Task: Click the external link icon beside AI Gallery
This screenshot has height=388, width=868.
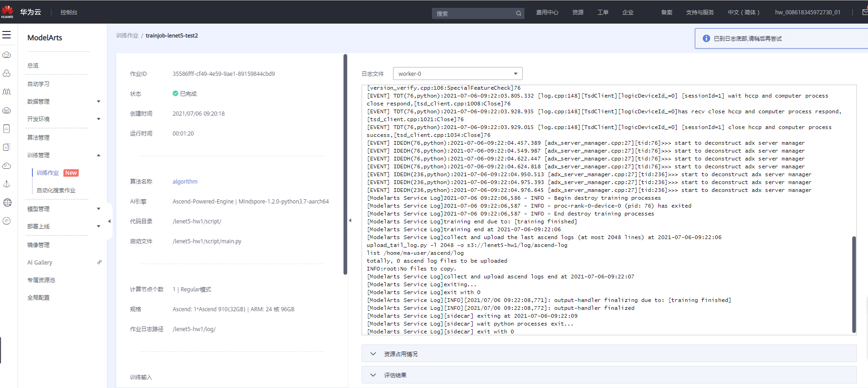Action: [x=100, y=262]
